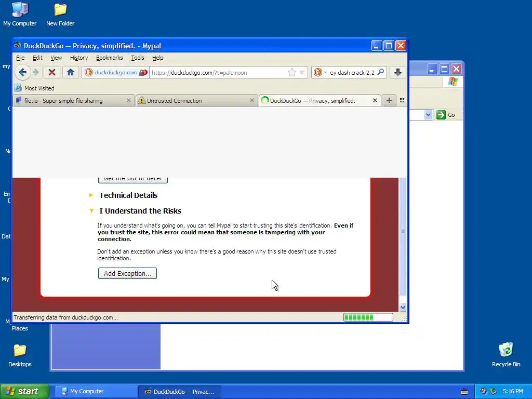Close the file.io tab
The image size is (532, 399).
pyautogui.click(x=129, y=100)
